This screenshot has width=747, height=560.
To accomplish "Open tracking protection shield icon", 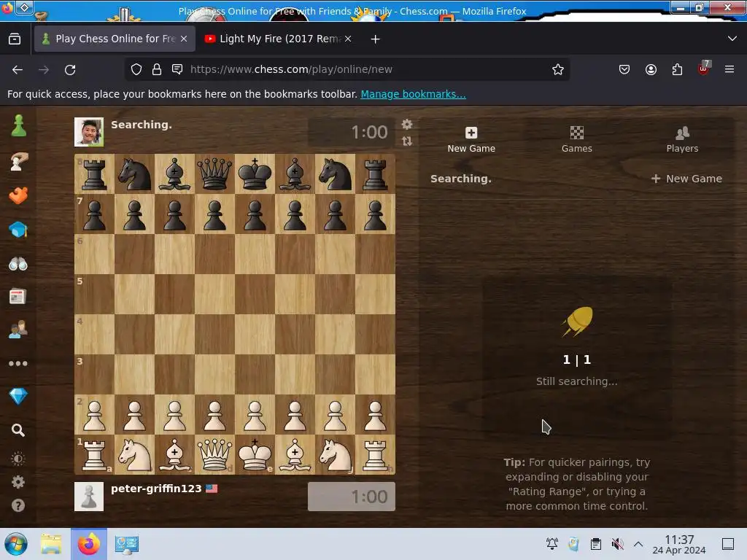I will click(x=136, y=69).
